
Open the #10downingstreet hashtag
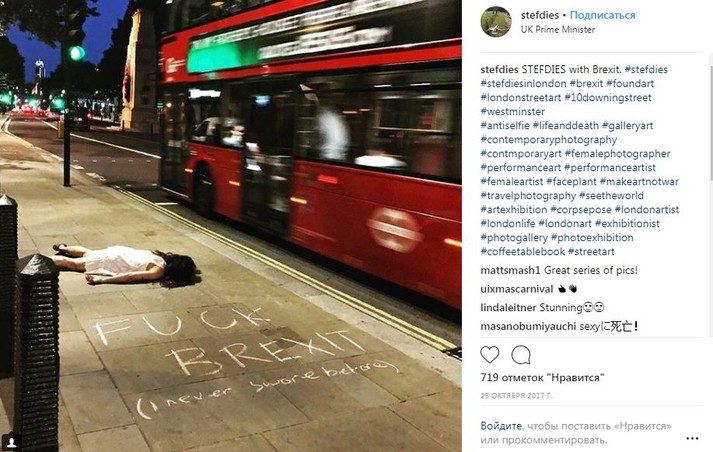[x=608, y=98]
